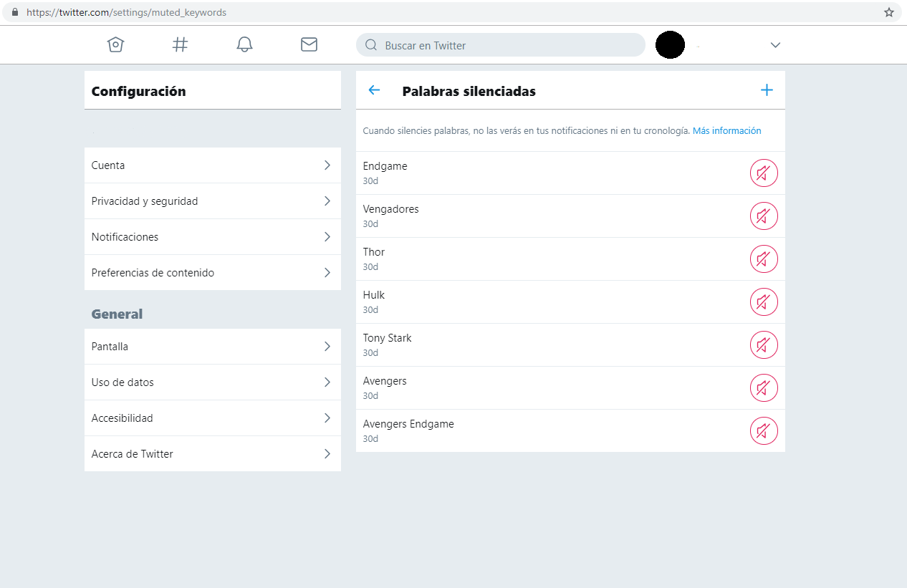This screenshot has height=588, width=907.
Task: Open the notifications bell icon
Action: pyautogui.click(x=244, y=45)
